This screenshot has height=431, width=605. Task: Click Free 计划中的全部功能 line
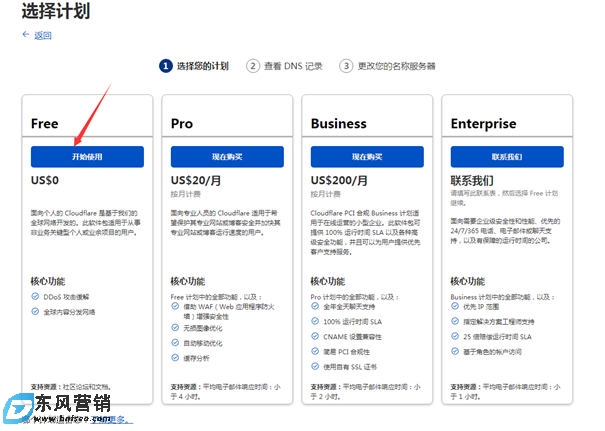point(216,297)
